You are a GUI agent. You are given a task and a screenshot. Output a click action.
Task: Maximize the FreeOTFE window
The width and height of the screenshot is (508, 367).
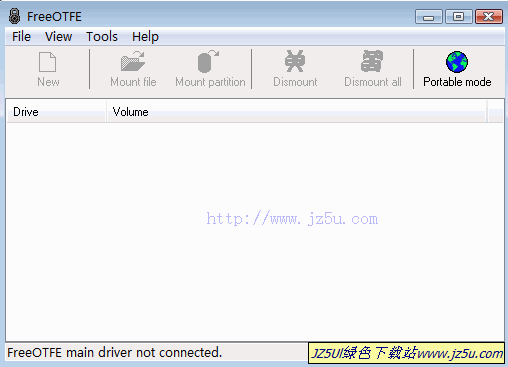pyautogui.click(x=459, y=17)
